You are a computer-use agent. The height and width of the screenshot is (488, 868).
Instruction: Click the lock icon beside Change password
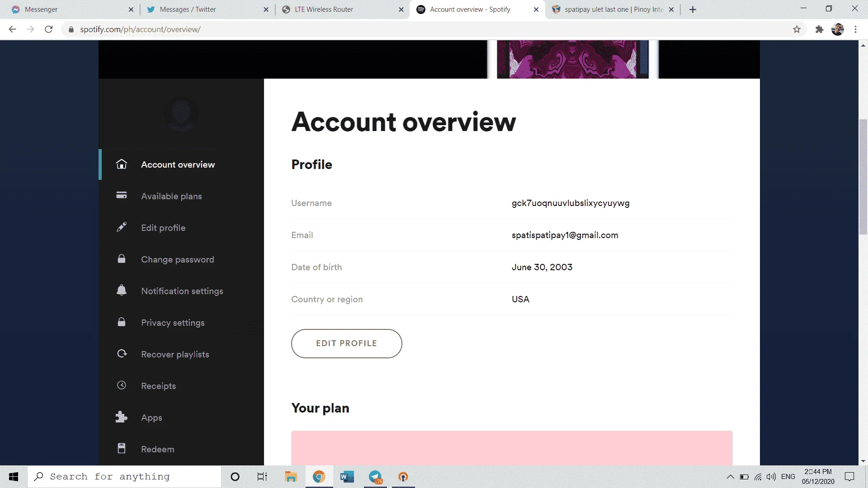[121, 258]
